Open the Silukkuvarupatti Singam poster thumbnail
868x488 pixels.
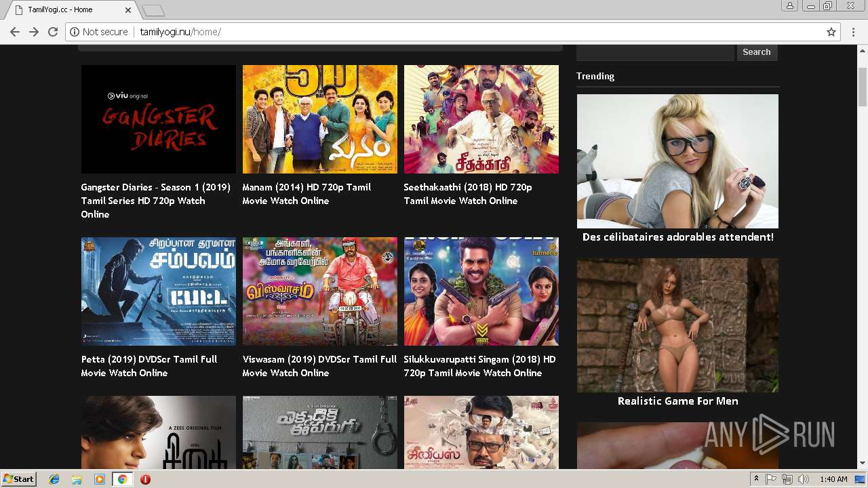coord(481,291)
